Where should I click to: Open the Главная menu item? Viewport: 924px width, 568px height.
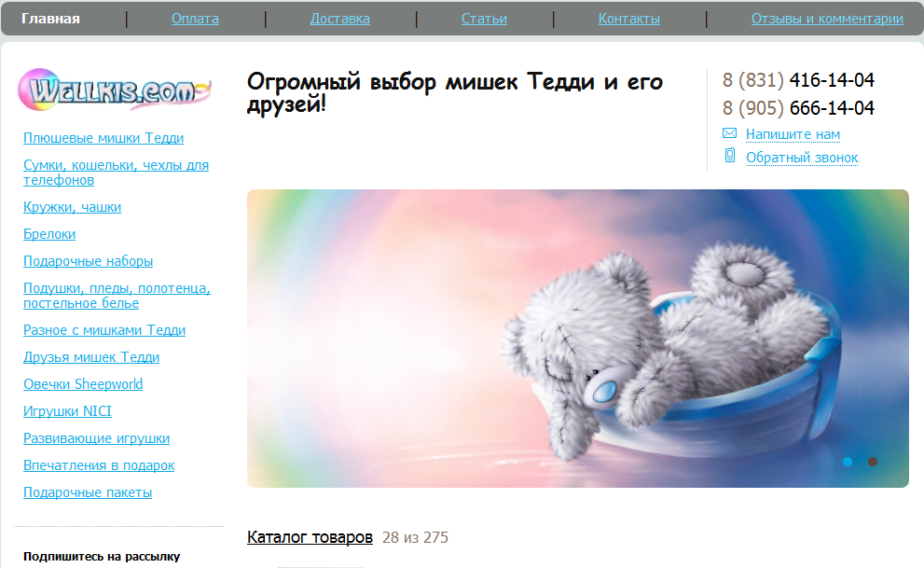(x=50, y=19)
